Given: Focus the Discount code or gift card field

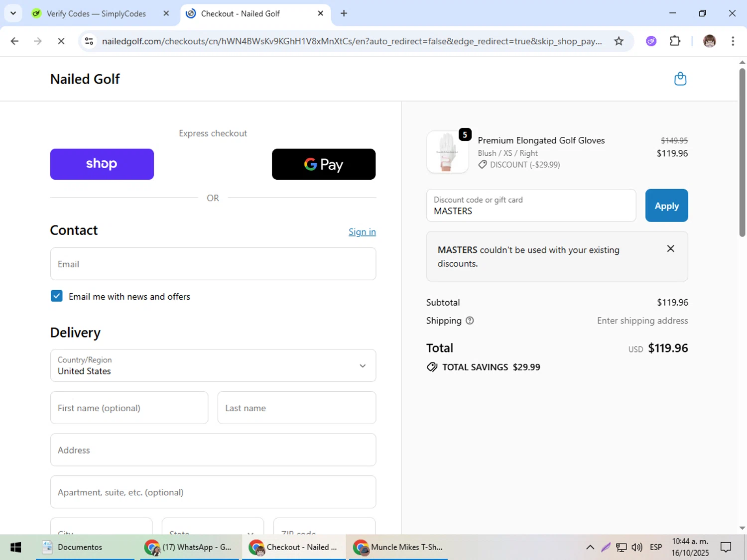Looking at the screenshot, I should (x=531, y=206).
